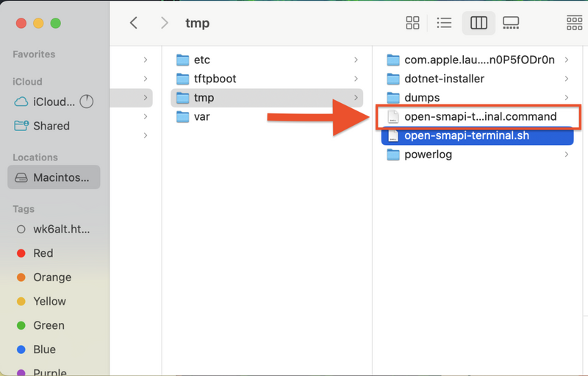Minimize the Finder window
The height and width of the screenshot is (376, 588).
(38, 24)
